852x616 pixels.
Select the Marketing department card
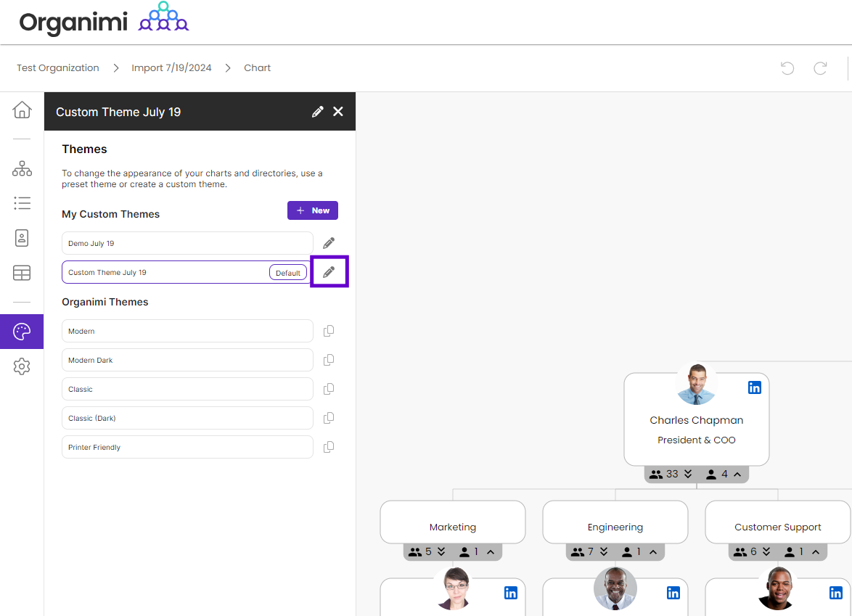point(453,522)
